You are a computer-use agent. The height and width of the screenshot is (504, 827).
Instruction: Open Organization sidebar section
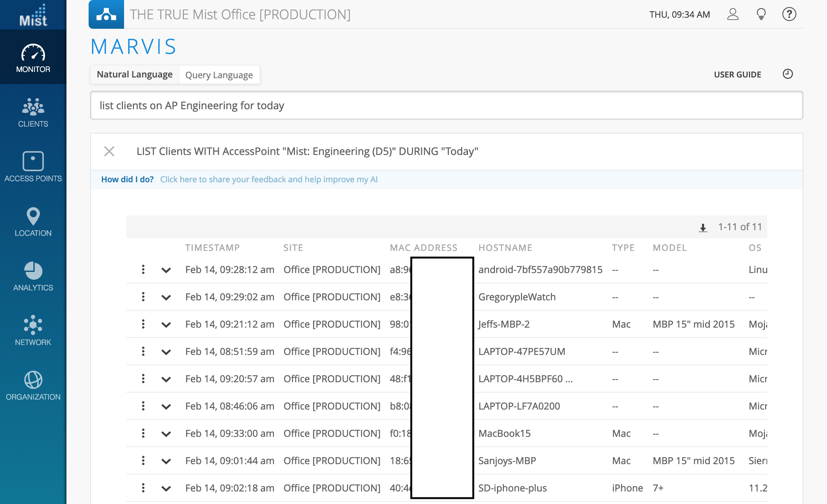33,385
